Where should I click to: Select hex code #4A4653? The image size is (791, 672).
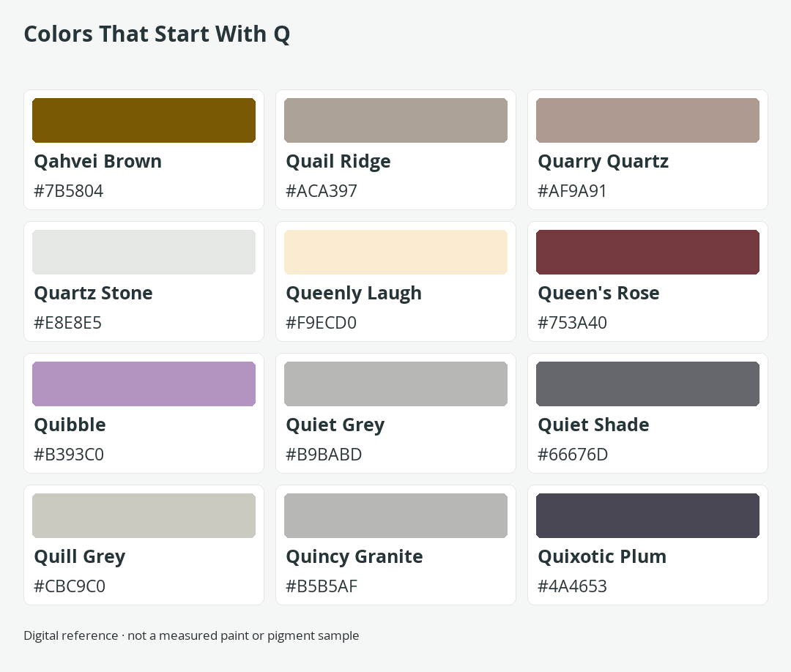(573, 586)
